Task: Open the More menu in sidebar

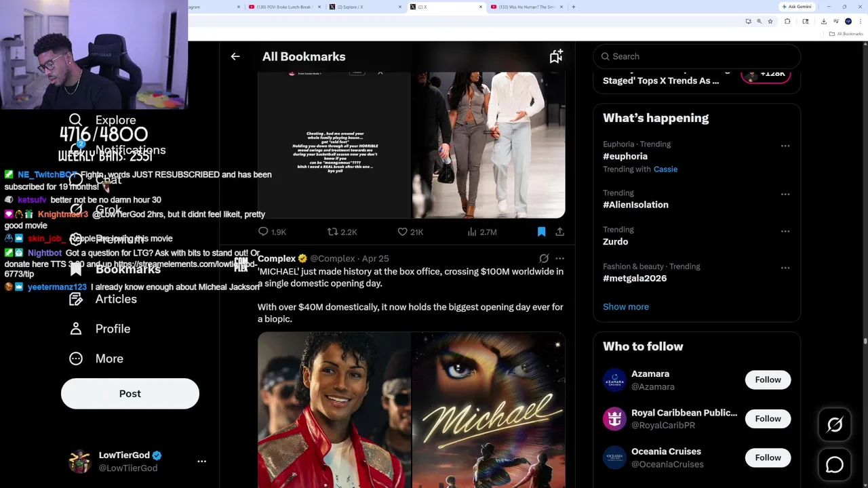Action: coord(96,359)
